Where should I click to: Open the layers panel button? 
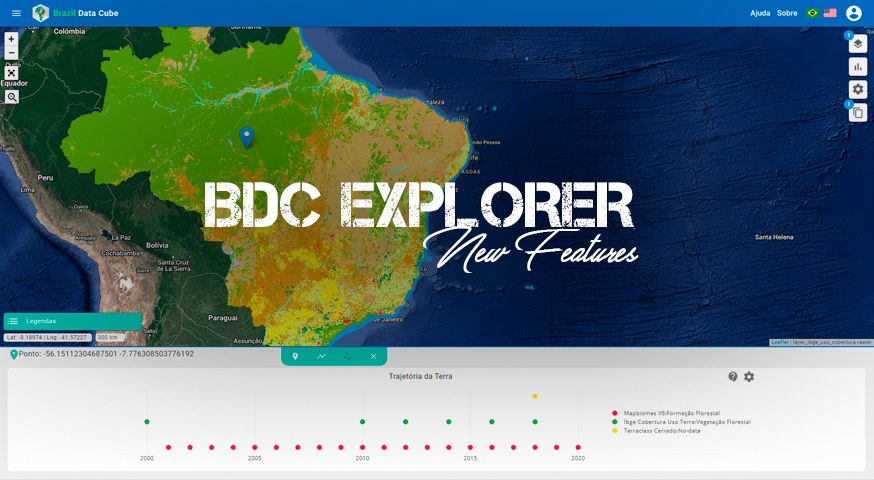click(857, 44)
